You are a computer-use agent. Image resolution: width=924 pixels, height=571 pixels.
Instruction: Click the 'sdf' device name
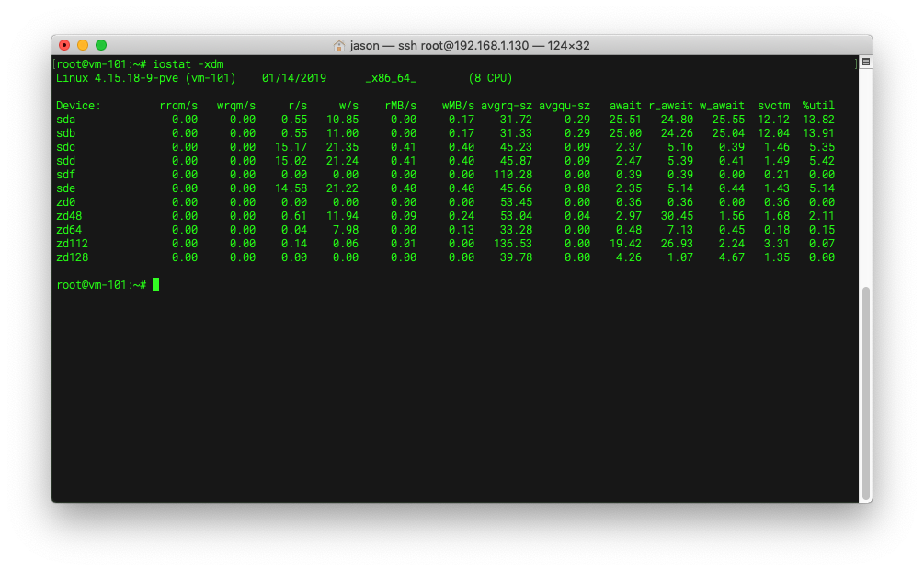pyautogui.click(x=65, y=175)
